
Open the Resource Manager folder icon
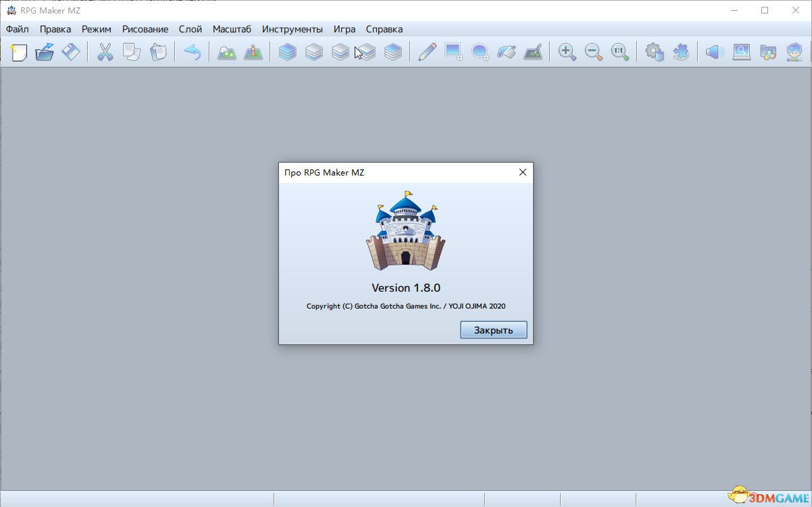point(768,52)
